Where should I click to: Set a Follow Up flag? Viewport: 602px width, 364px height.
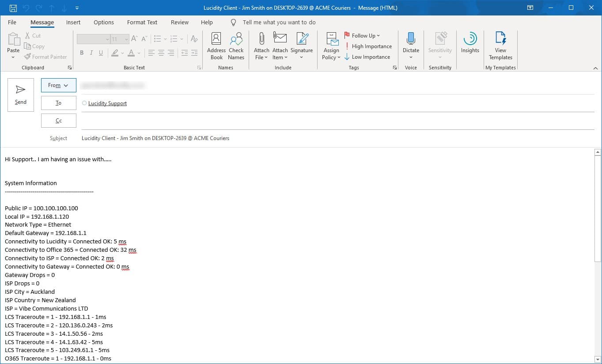(x=362, y=36)
